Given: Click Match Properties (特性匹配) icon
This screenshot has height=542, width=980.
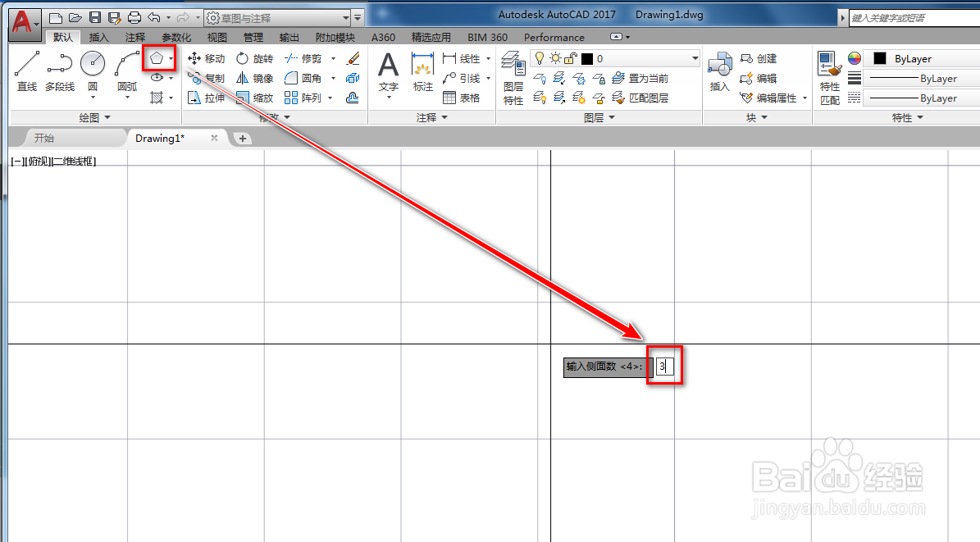Looking at the screenshot, I should point(830,78).
